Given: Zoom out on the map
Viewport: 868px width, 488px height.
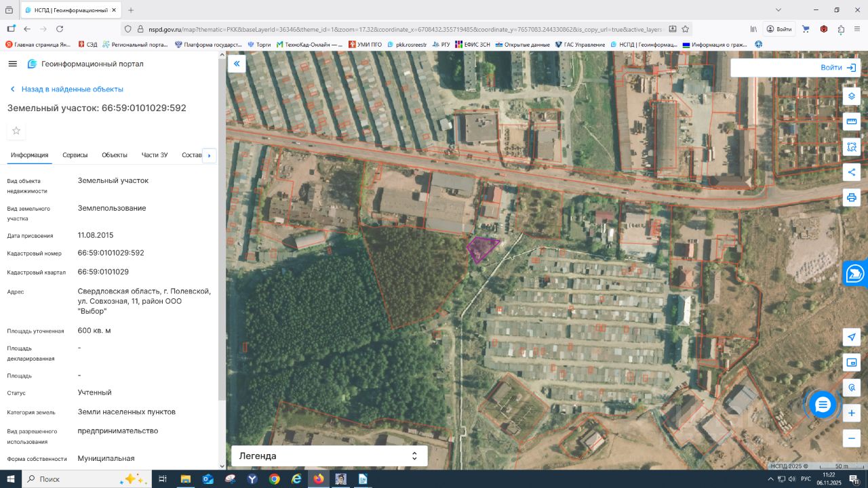Looking at the screenshot, I should pos(852,439).
